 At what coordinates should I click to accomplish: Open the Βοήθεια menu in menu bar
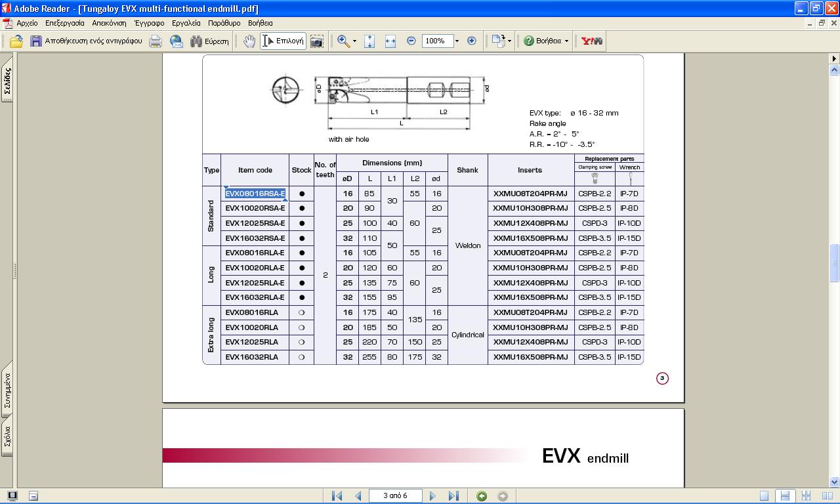coord(261,23)
